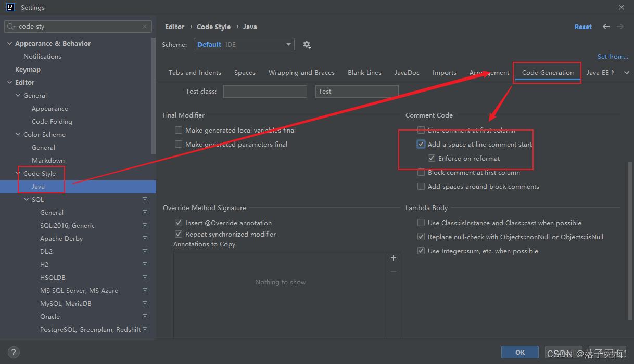Image resolution: width=634 pixels, height=364 pixels.
Task: Toggle Replace null-check with Objects::nonNull
Action: (421, 237)
